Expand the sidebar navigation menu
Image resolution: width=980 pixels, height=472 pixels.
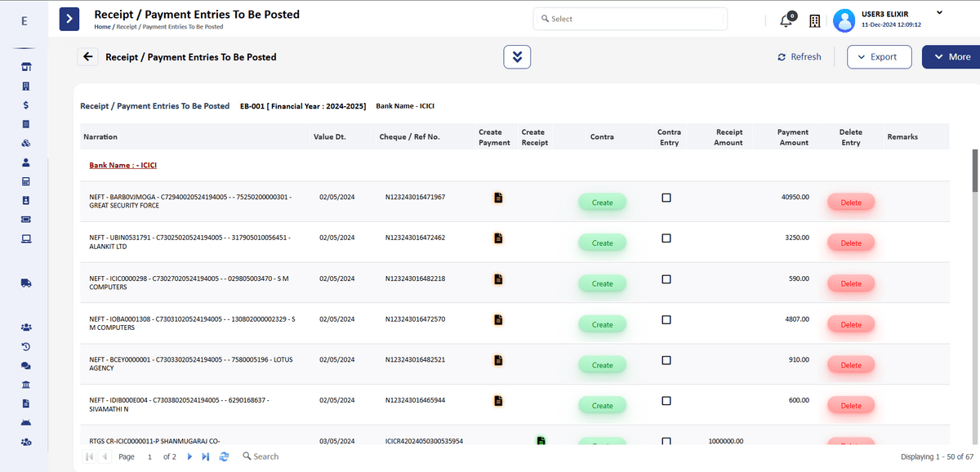coord(70,19)
